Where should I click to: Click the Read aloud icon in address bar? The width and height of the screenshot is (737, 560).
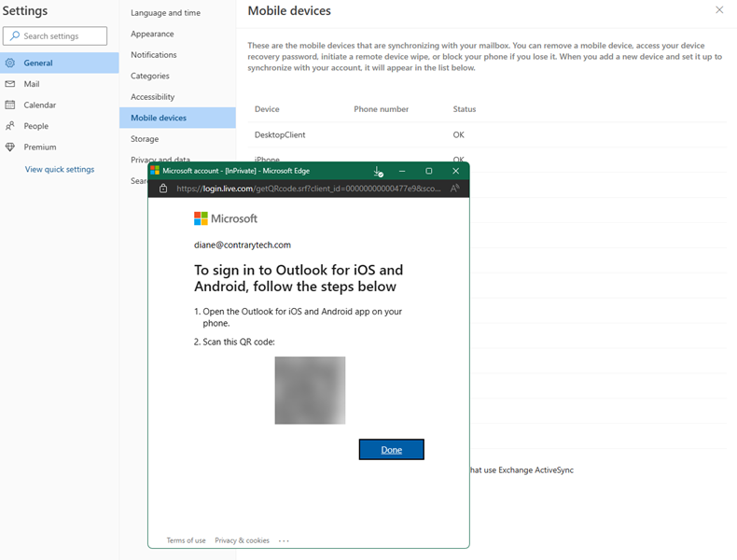click(454, 189)
